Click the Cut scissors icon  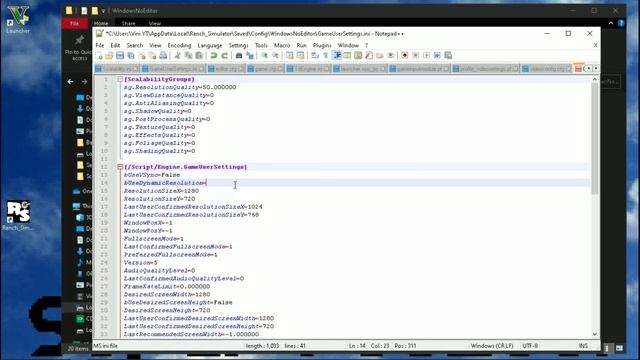[x=178, y=56]
